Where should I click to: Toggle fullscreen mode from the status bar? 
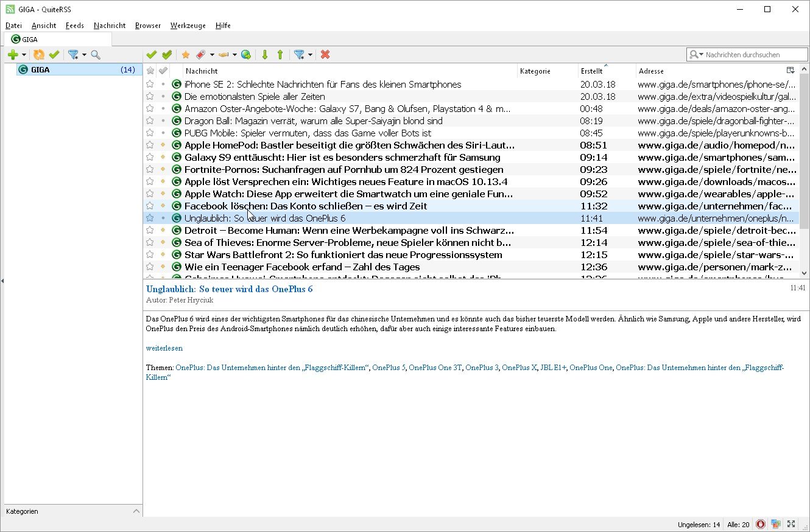791,524
